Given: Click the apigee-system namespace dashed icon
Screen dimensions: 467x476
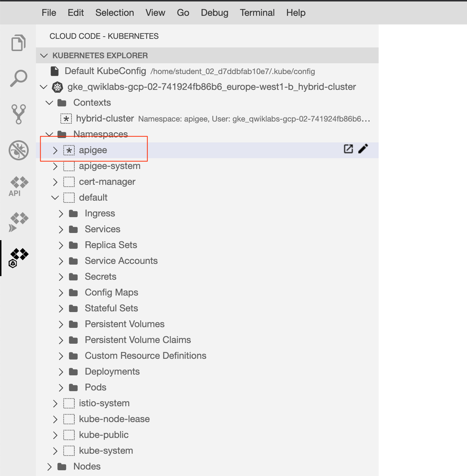Looking at the screenshot, I should (x=69, y=166).
